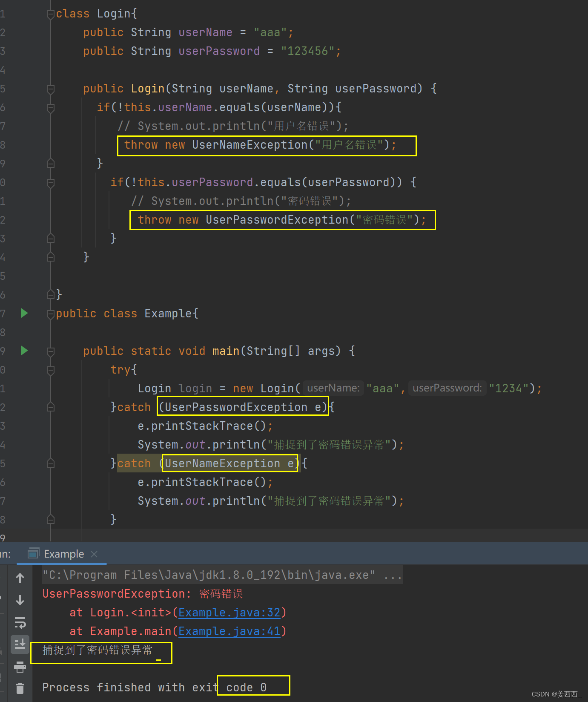This screenshot has height=702, width=588.
Task: Fold the catch UserPasswordException block
Action: tap(51, 407)
